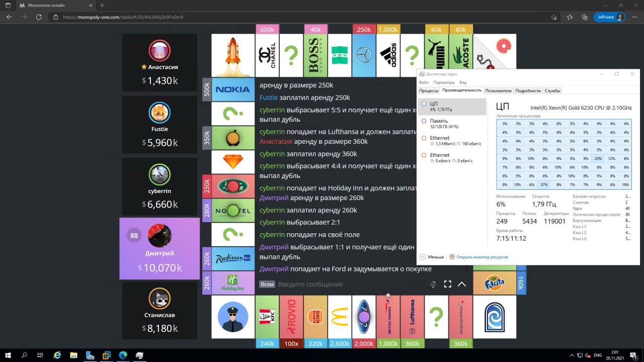Open chat sticker avatar icon

(432, 284)
